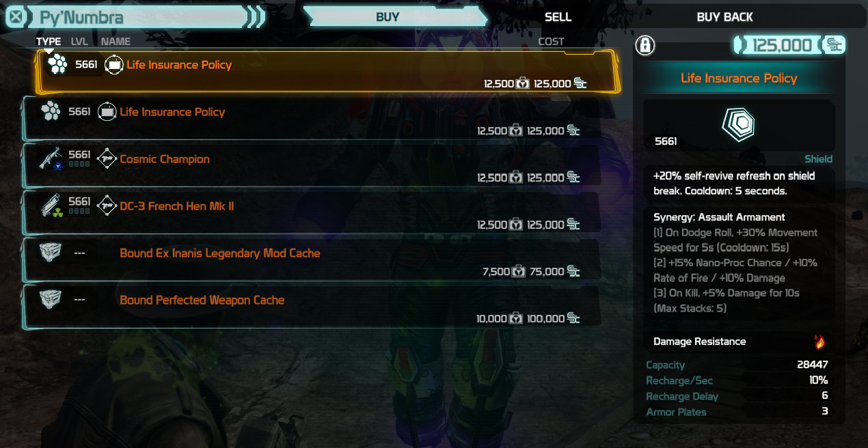This screenshot has width=868, height=448.
Task: Select the Cosmic Champion weapon type icon
Action: coord(51,159)
